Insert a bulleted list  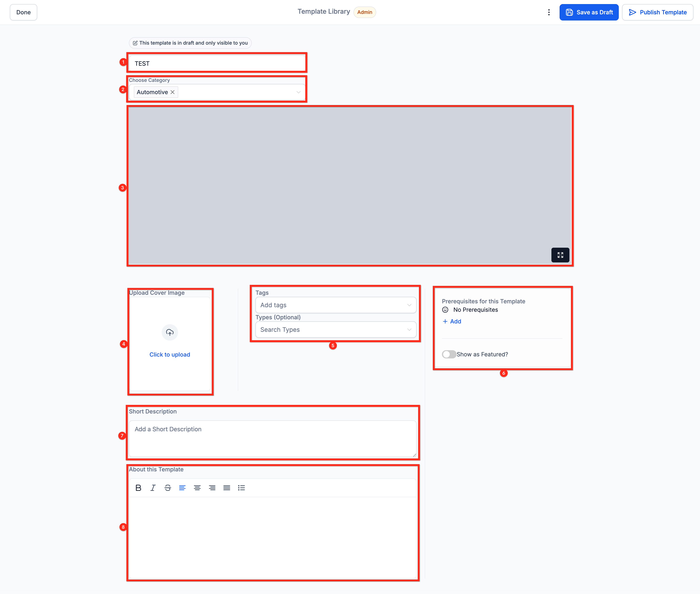tap(241, 488)
